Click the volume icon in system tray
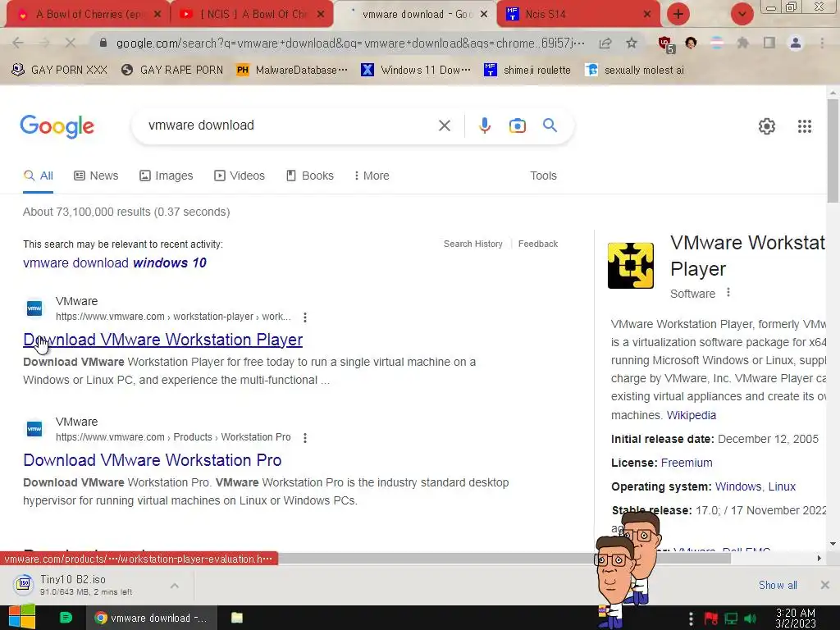The height and width of the screenshot is (630, 840). tap(750, 619)
